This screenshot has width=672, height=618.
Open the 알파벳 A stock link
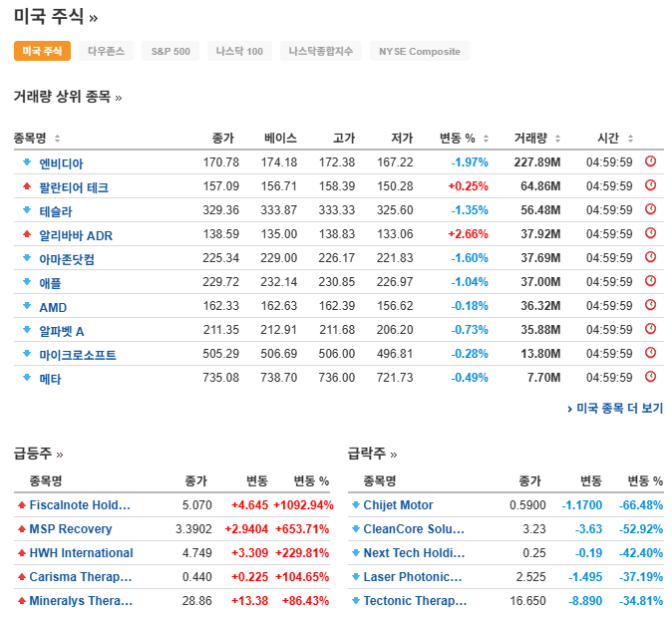tap(61, 331)
